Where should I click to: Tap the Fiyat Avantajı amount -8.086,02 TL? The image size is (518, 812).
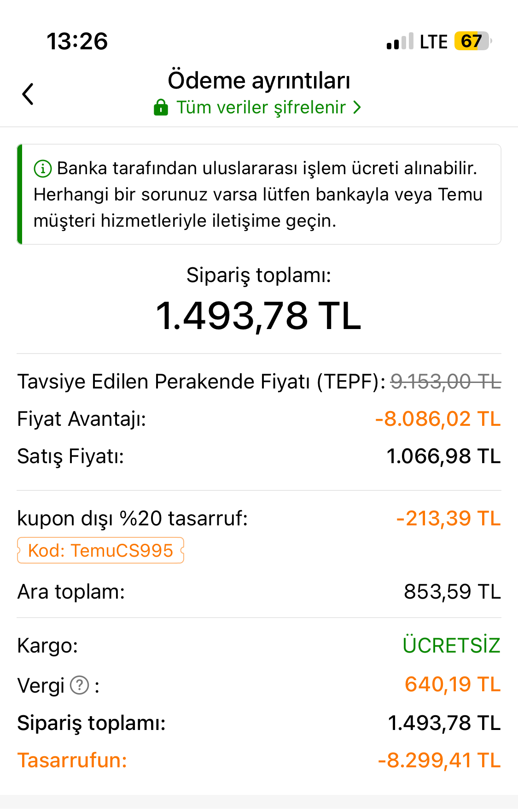pyautogui.click(x=437, y=419)
